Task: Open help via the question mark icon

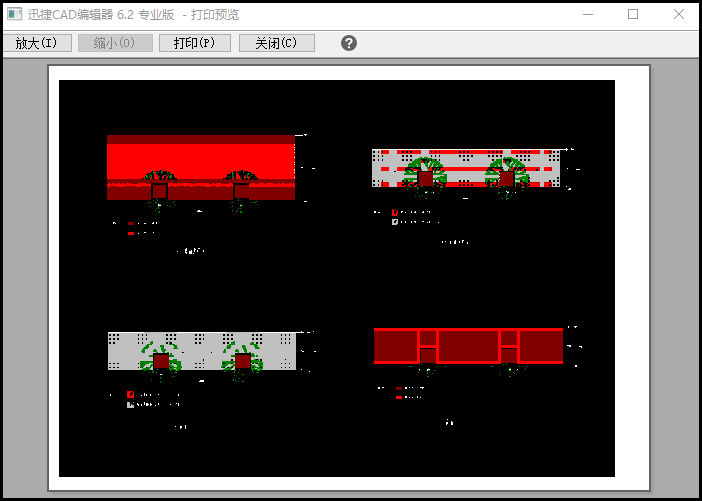Action: coord(349,43)
